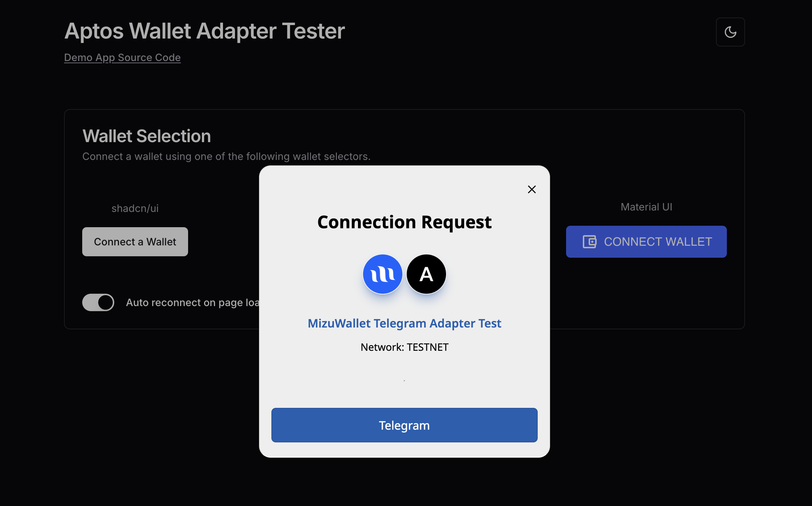Toggle the dark mode moon icon

click(730, 32)
